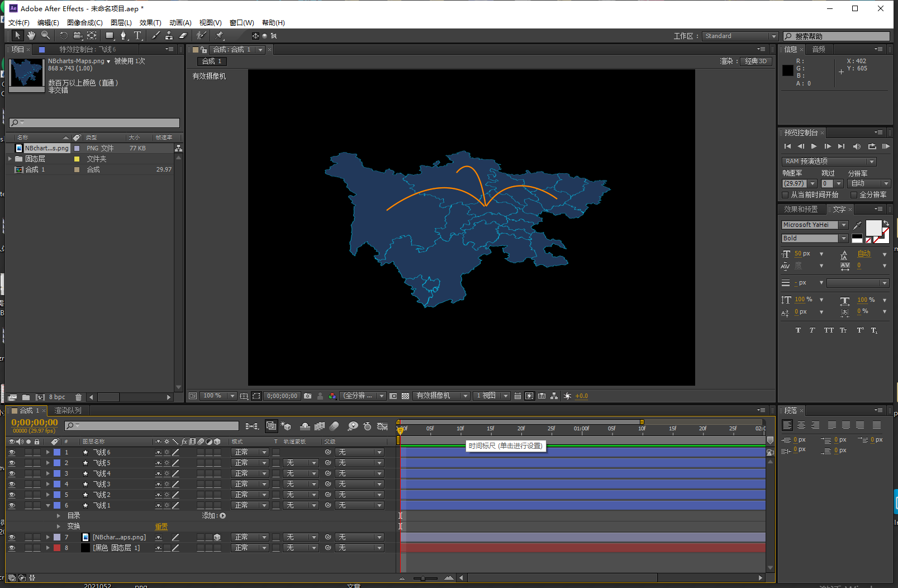Image resolution: width=898 pixels, height=588 pixels.
Task: Hide the 飞线6 layer with eye toggle
Action: click(x=12, y=452)
